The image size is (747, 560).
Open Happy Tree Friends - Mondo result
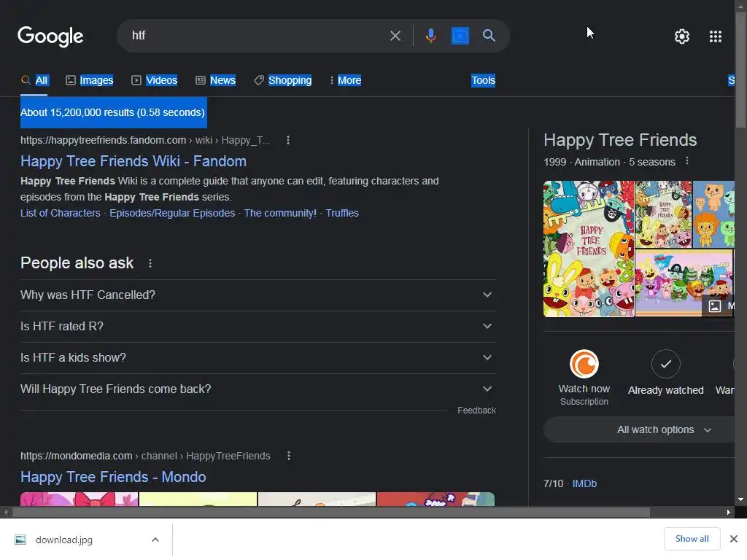coord(113,477)
